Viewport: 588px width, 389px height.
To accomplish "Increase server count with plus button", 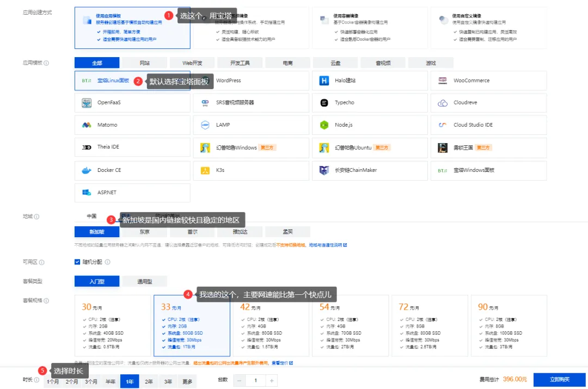I will [x=272, y=381].
